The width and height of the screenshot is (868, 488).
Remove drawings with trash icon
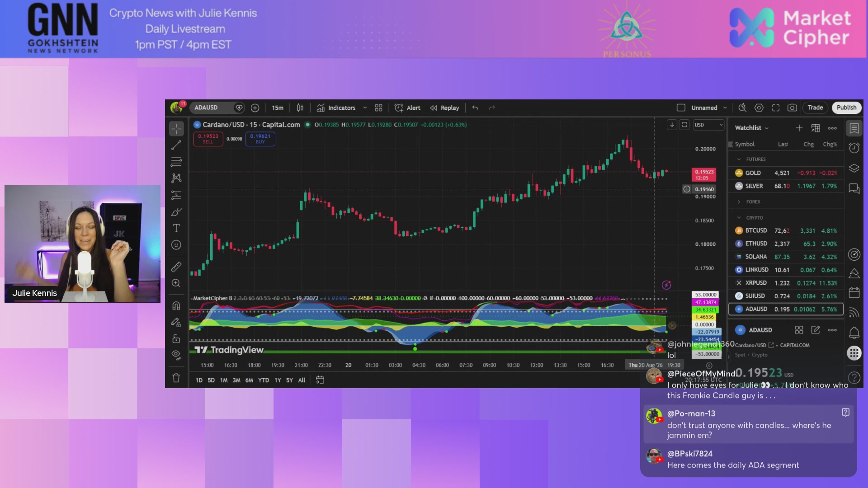coord(176,378)
